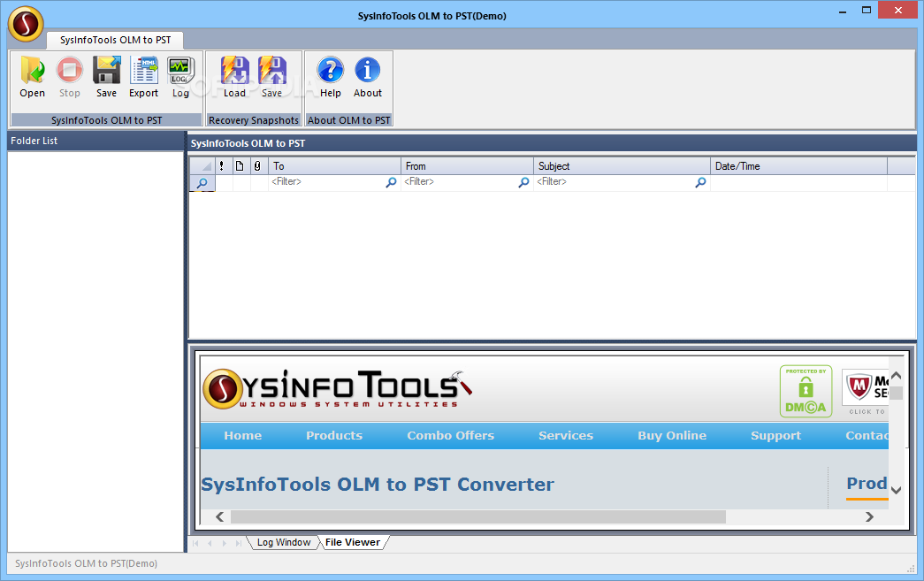Open Products in website navigation
Image resolution: width=924 pixels, height=581 pixels.
point(334,435)
